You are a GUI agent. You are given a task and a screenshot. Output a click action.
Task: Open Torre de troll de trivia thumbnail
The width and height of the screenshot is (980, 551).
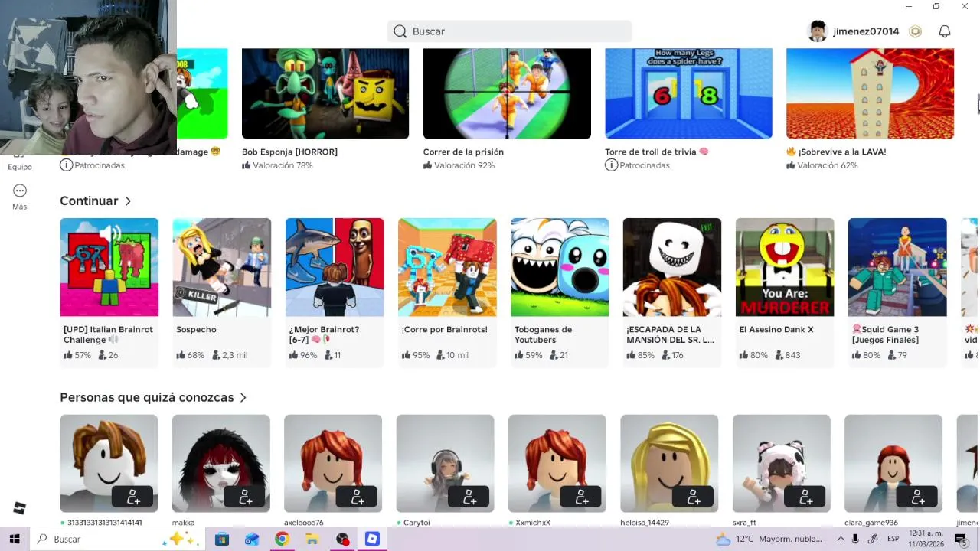[688, 93]
